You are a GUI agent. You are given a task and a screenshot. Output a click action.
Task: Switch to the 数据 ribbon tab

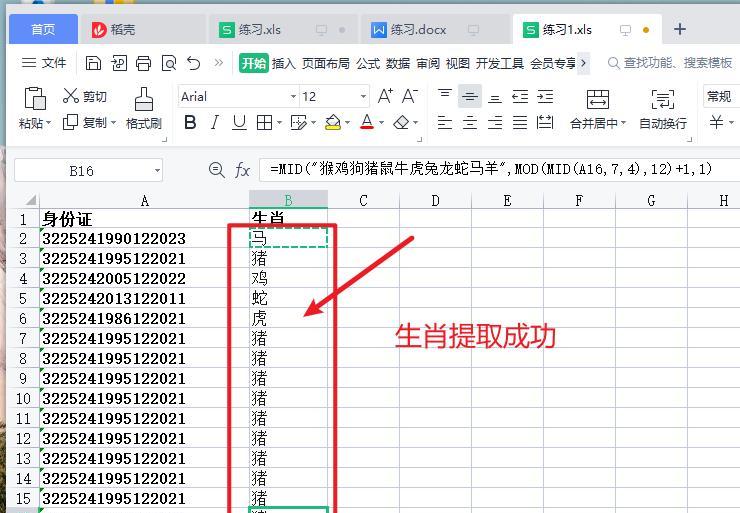[x=398, y=63]
